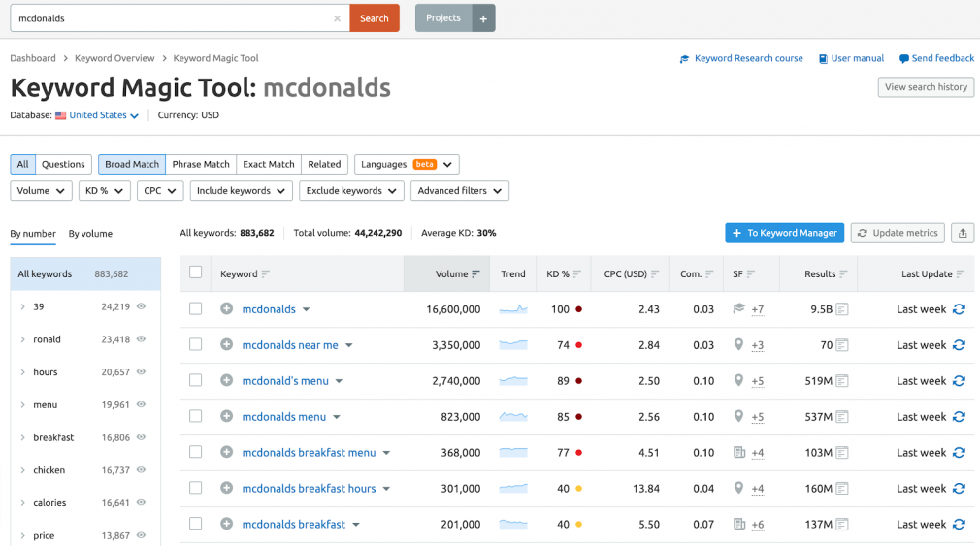The width and height of the screenshot is (980, 546).
Task: Click the orange Search button
Action: tap(375, 18)
